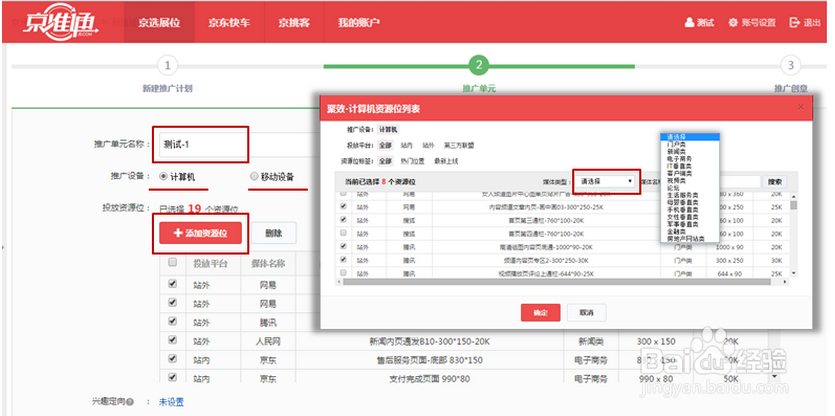
Task: Click the 退出 logout icon
Action: tap(795, 22)
